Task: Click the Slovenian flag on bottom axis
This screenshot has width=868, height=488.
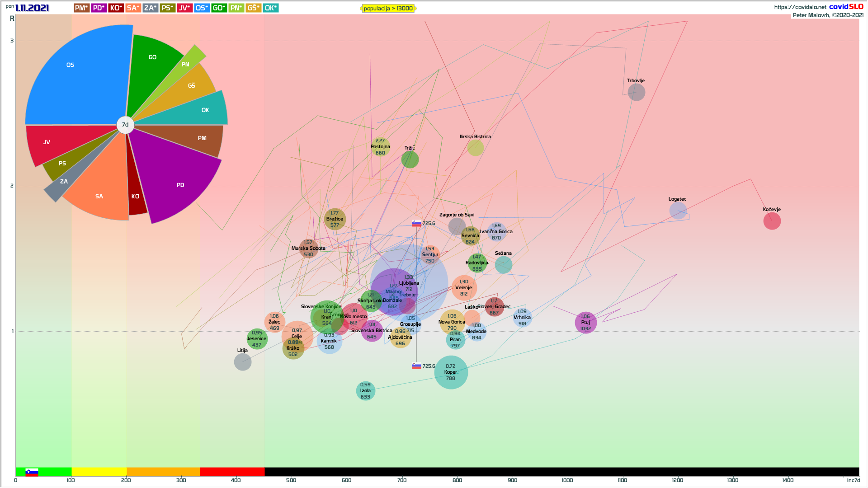Action: (32, 472)
